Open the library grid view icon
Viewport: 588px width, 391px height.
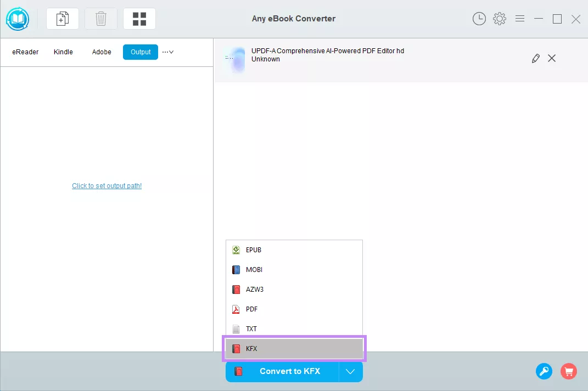[x=139, y=18]
